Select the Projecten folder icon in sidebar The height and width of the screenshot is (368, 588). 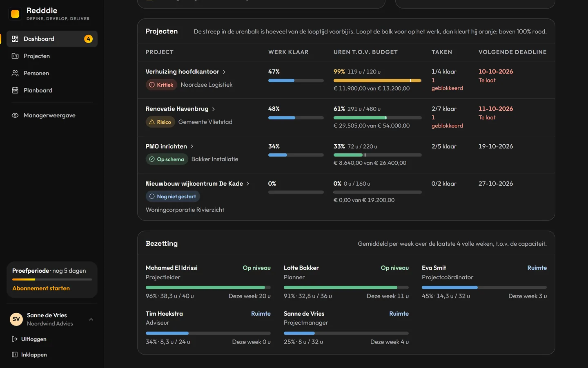[x=15, y=56]
